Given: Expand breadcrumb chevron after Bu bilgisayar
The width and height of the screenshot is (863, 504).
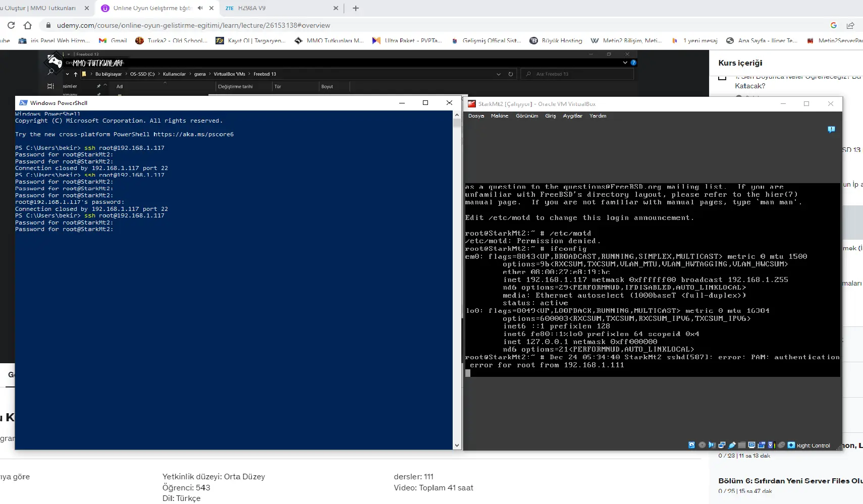Looking at the screenshot, I should point(126,74).
